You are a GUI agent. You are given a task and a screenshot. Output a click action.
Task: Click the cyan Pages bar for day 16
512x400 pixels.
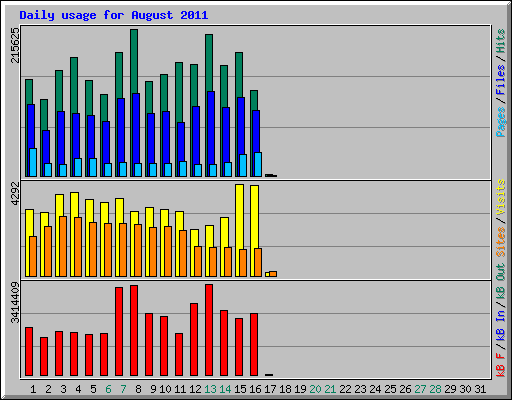click(258, 164)
